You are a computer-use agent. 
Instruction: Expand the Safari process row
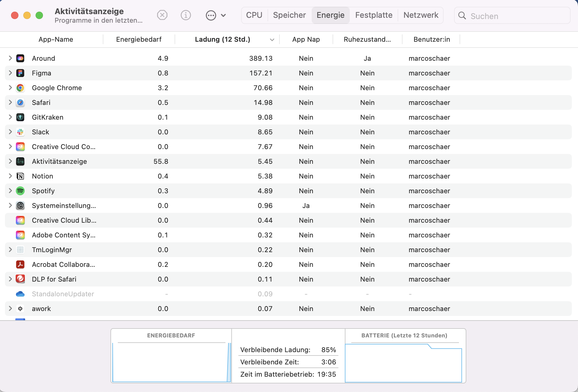10,102
